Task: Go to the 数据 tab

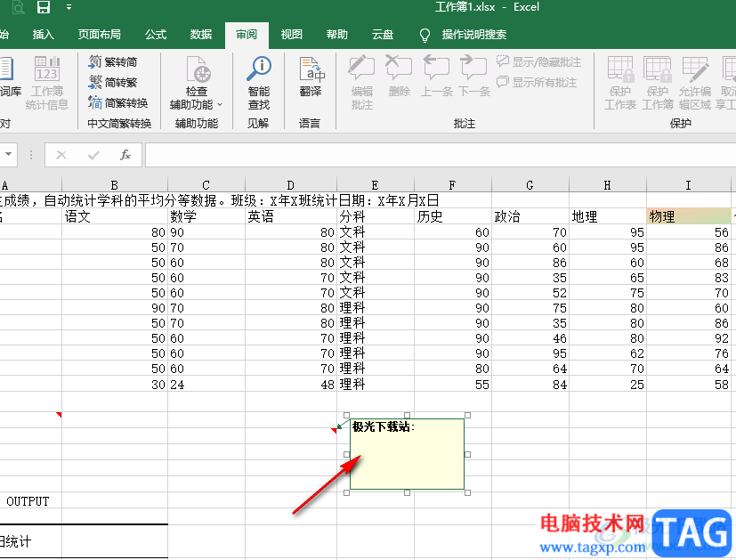Action: [201, 34]
